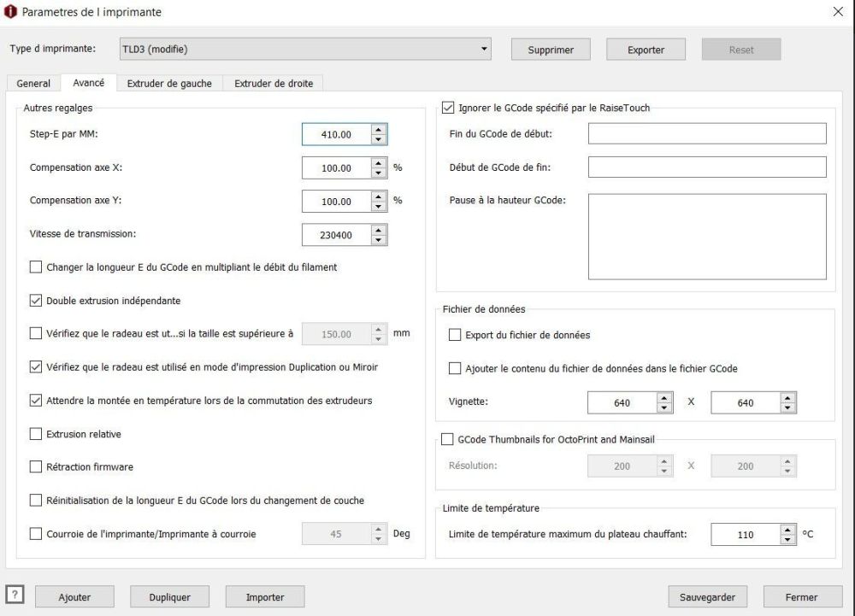Toggle Attendre la montée en température checkbox
Viewport: 855px width, 616px height.
click(x=35, y=401)
